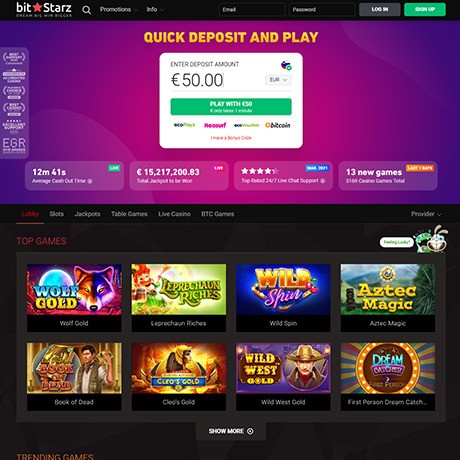Screen dimensions: 460x460
Task: Click the Email input field
Action: click(252, 9)
